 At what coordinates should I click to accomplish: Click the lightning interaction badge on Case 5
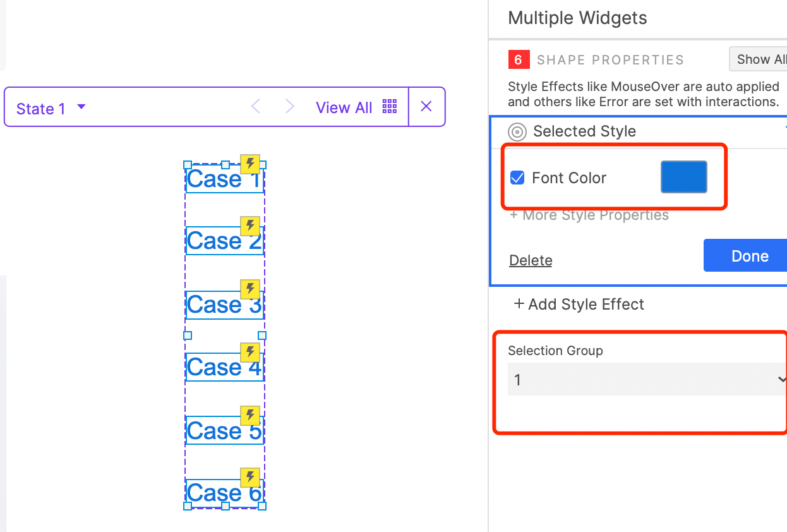pos(250,416)
